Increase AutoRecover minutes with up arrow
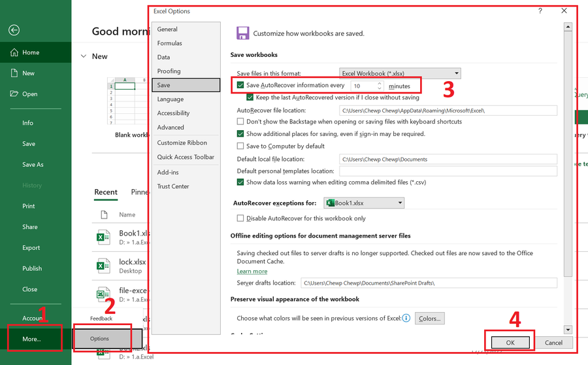 (380, 83)
